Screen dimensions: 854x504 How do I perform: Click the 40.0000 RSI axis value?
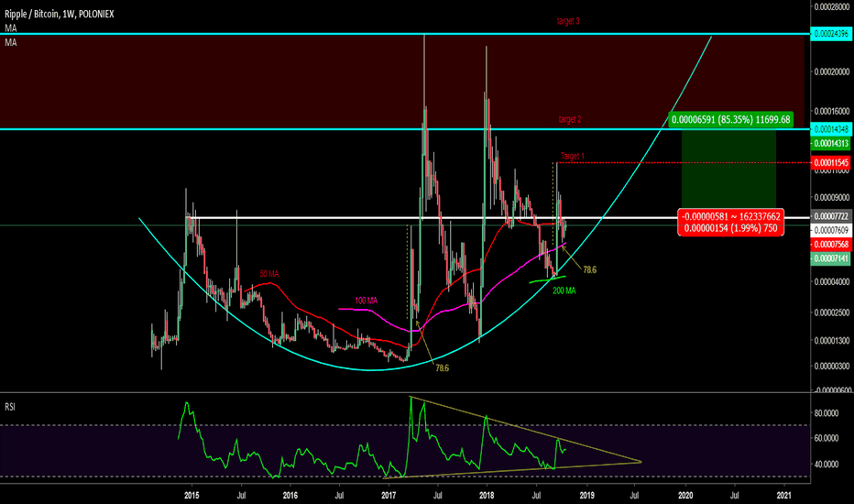click(827, 465)
